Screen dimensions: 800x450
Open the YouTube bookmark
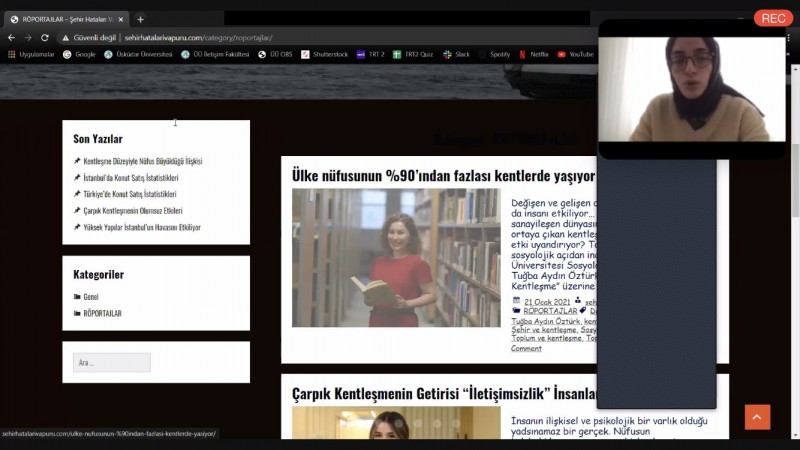click(x=576, y=54)
